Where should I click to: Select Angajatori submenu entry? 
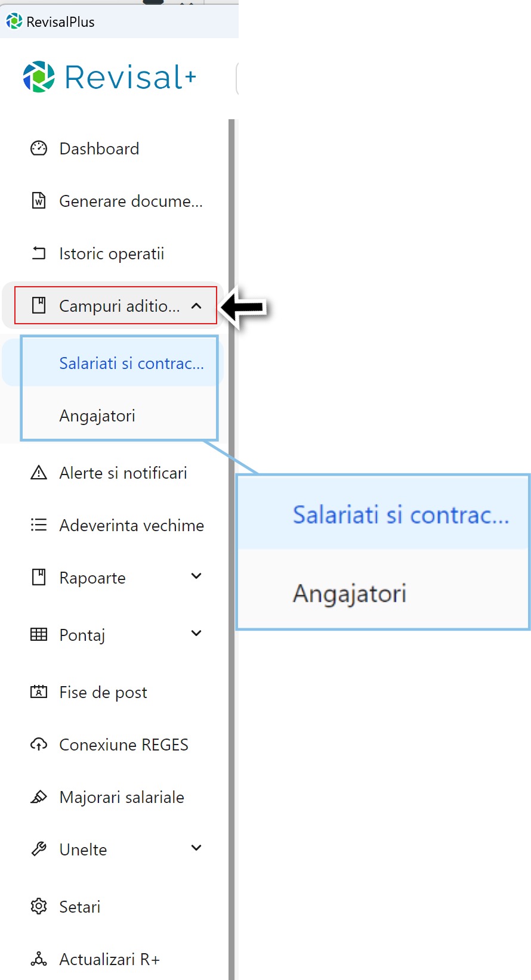click(x=97, y=415)
